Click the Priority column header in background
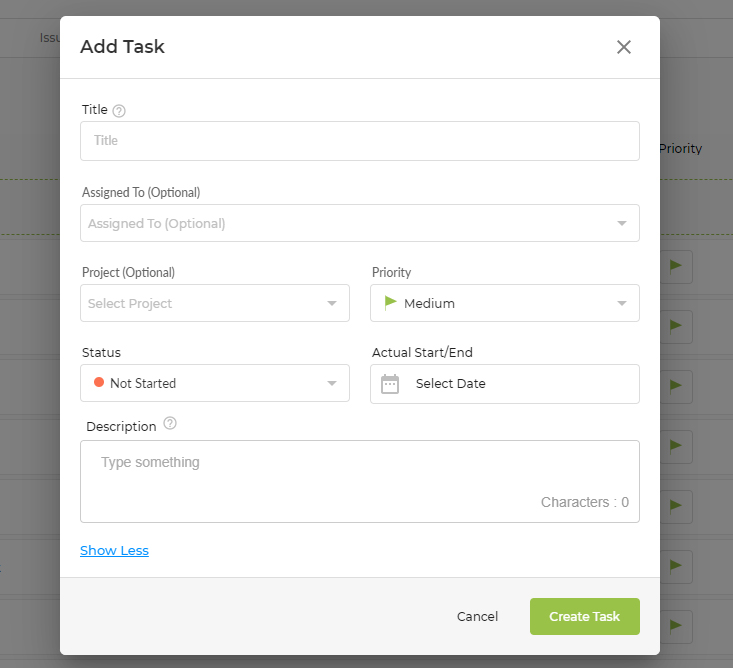This screenshot has width=733, height=668. [681, 149]
